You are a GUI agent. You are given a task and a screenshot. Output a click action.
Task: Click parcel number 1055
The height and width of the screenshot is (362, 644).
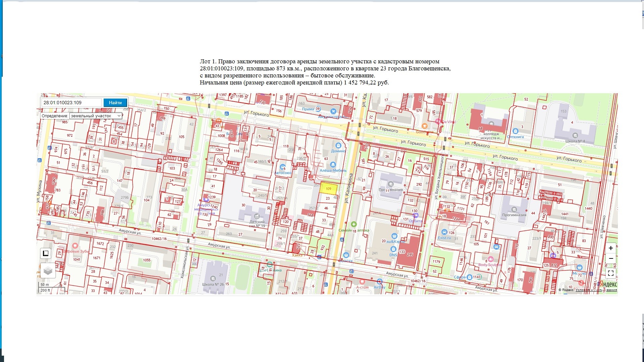point(147,260)
